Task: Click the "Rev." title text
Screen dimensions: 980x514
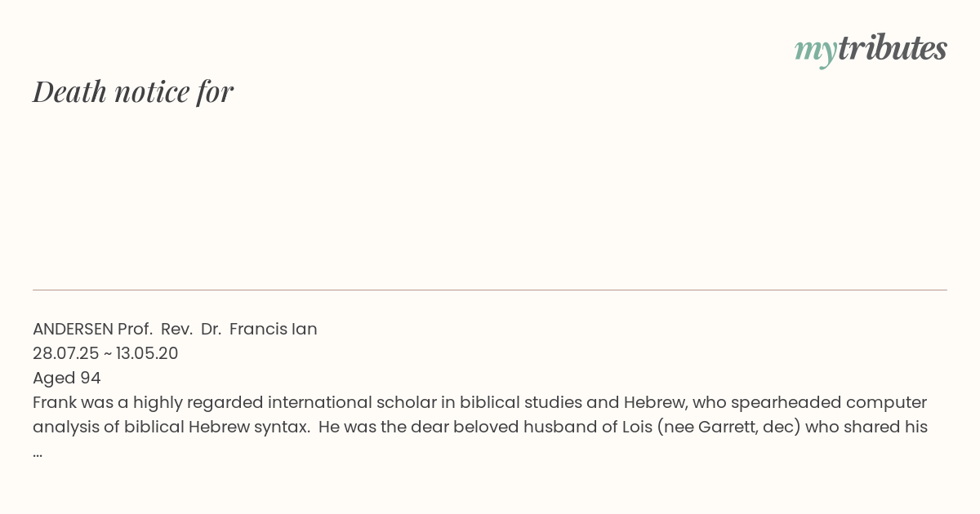Action: [x=176, y=329]
